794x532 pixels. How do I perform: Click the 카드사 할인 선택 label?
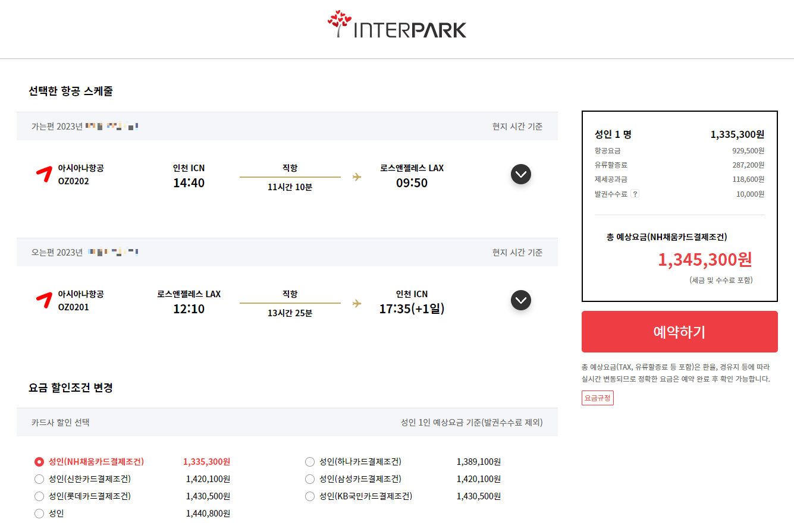click(61, 423)
